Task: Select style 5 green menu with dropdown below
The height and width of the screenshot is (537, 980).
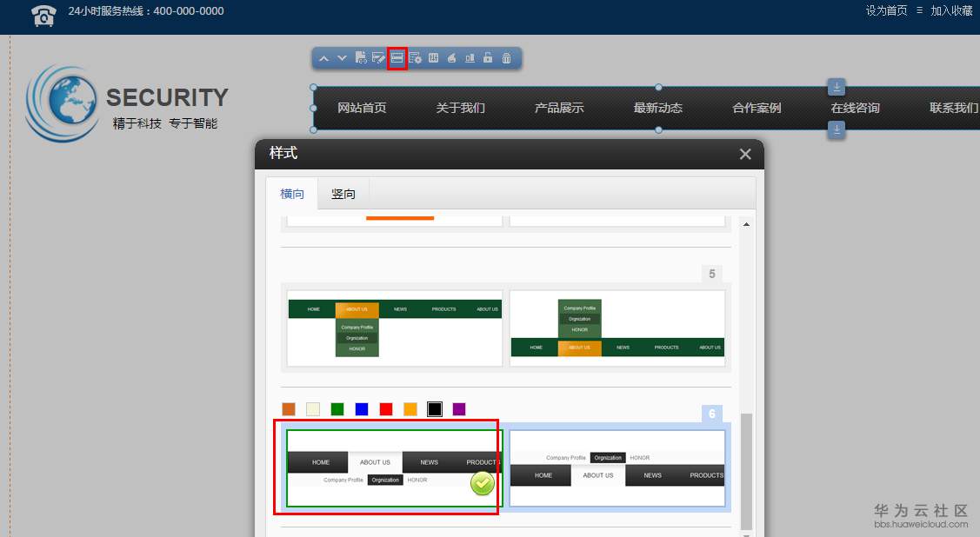Action: pyautogui.click(x=395, y=328)
